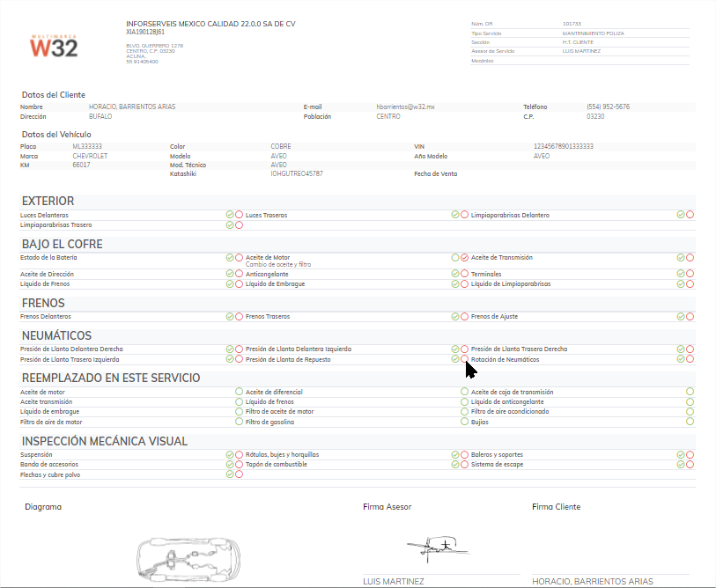Screen dimensions: 716x588
Task: Click the red circle for Luces Delanteras
Action: [239, 215]
